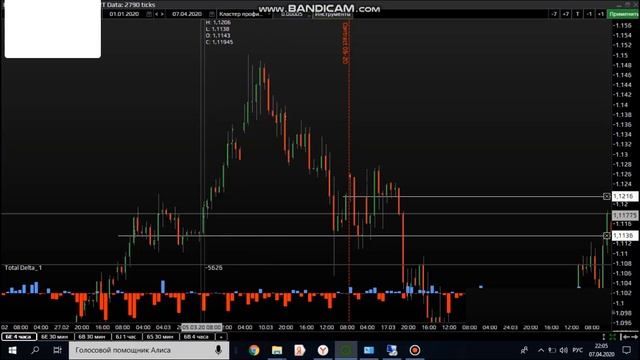The width and height of the screenshot is (640, 360).
Task: Open the start date calendar picker
Action: pos(149,14)
